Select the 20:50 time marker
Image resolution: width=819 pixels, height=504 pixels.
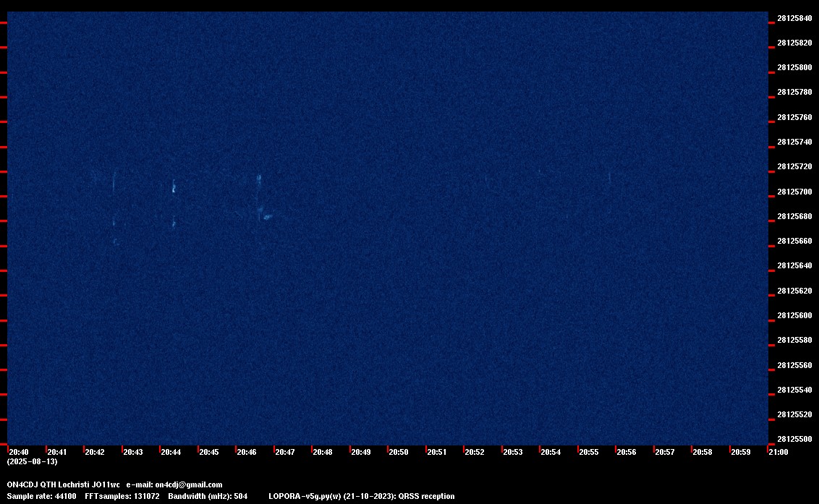click(x=399, y=452)
